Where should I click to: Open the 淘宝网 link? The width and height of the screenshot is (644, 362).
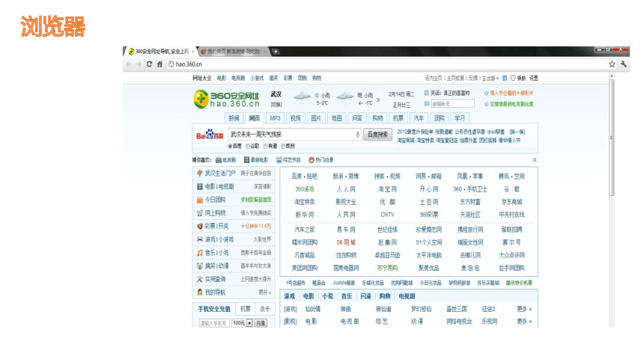pyautogui.click(x=387, y=189)
